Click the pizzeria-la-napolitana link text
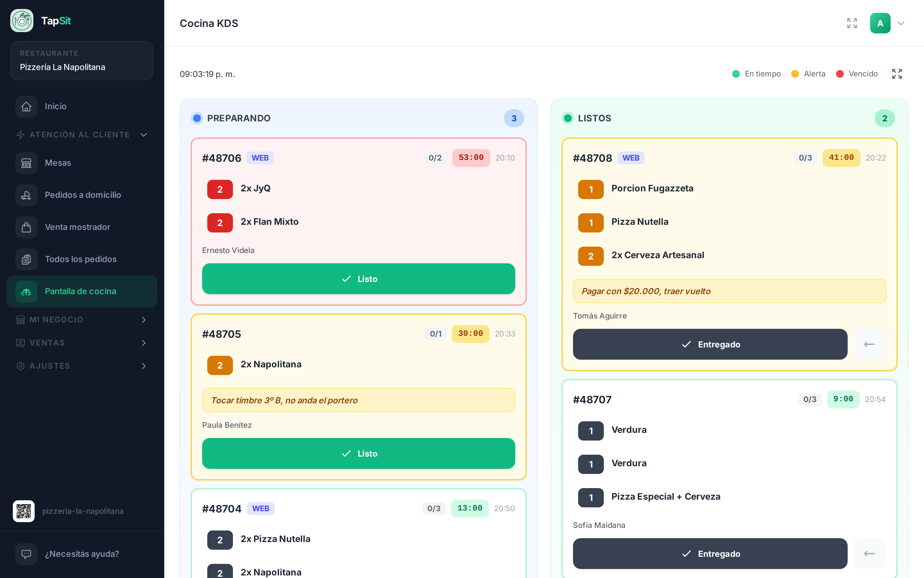 83,511
